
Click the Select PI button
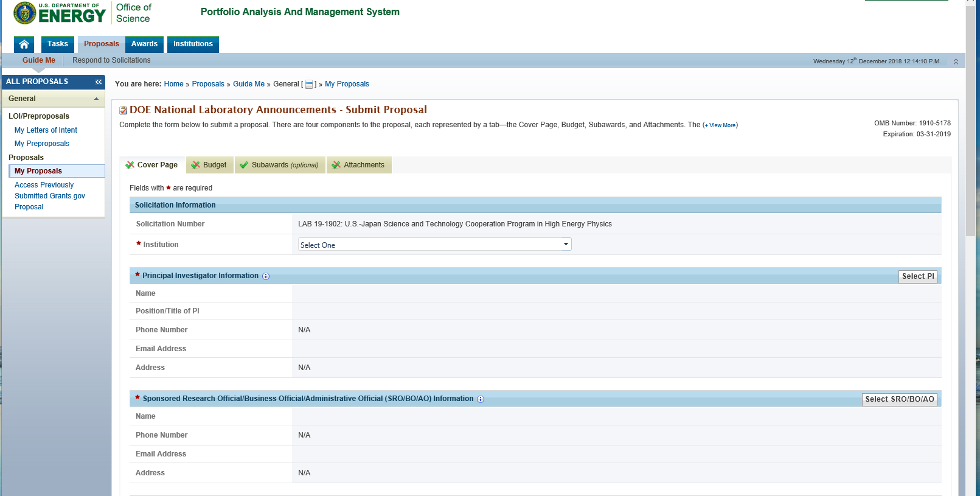coord(918,276)
